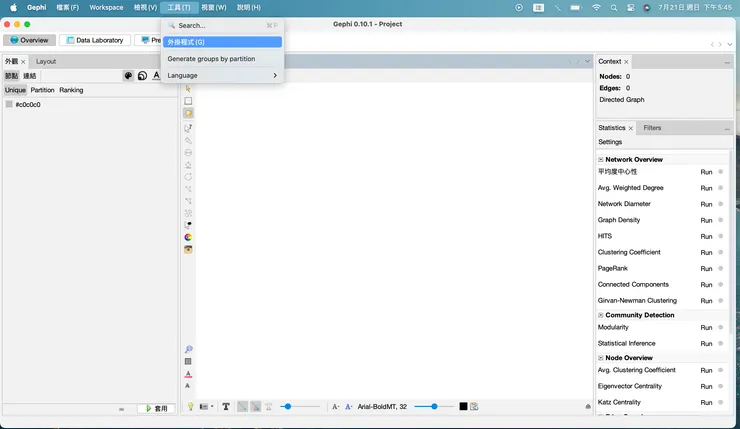The height and width of the screenshot is (429, 740).
Task: Open the node size circles icon
Action: 142,76
